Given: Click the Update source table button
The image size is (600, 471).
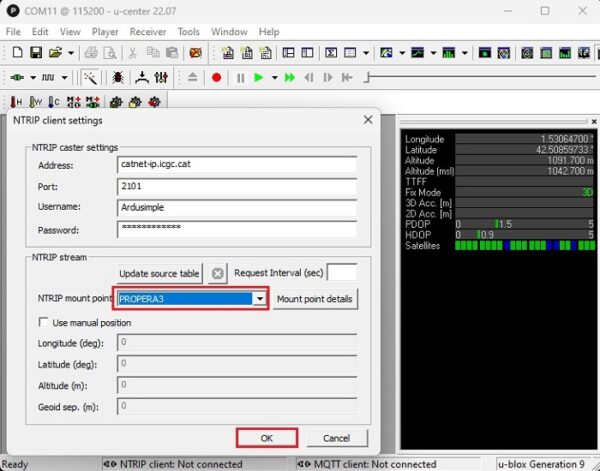Looking at the screenshot, I should tap(160, 273).
